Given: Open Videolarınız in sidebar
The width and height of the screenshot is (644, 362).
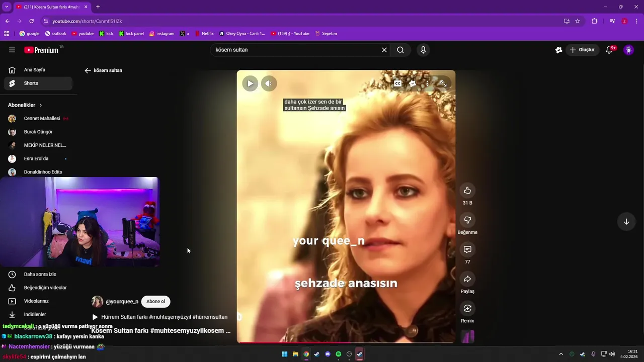Looking at the screenshot, I should [39, 301].
